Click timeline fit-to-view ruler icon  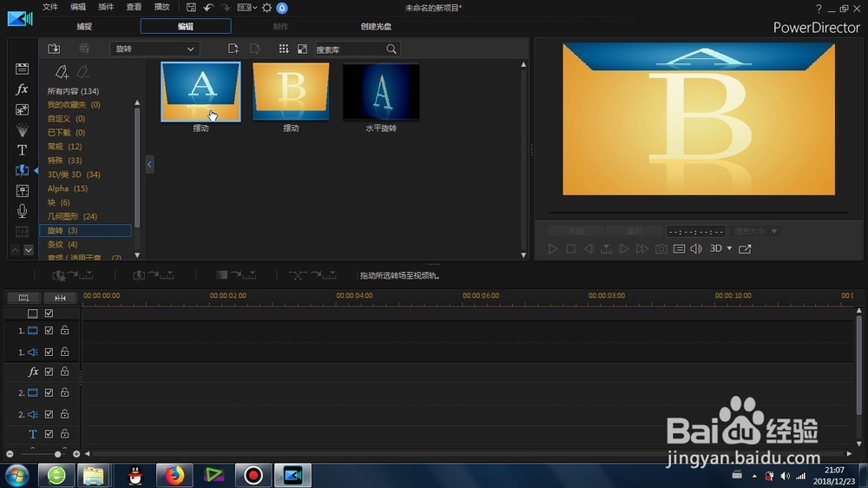click(x=60, y=298)
